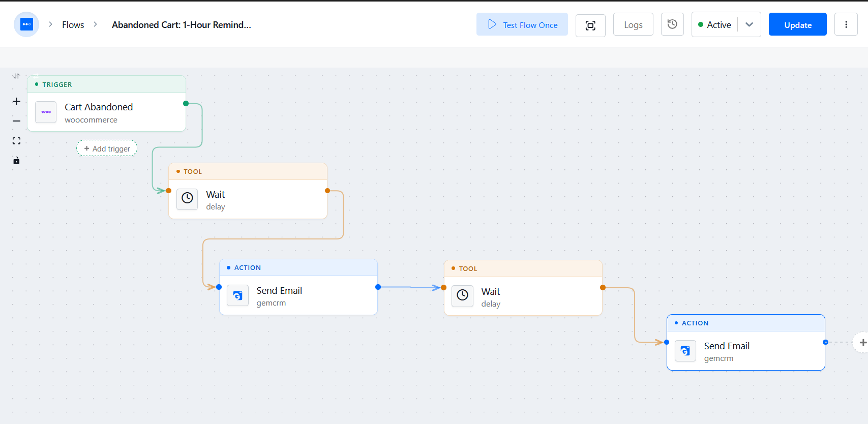
Task: Click the flow title Abandoned Cart
Action: [182, 24]
